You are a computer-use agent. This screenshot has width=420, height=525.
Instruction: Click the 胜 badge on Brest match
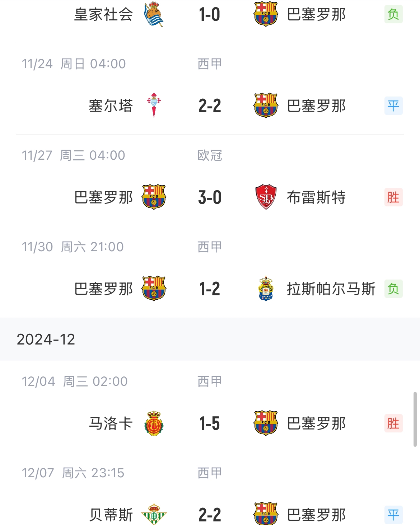393,197
